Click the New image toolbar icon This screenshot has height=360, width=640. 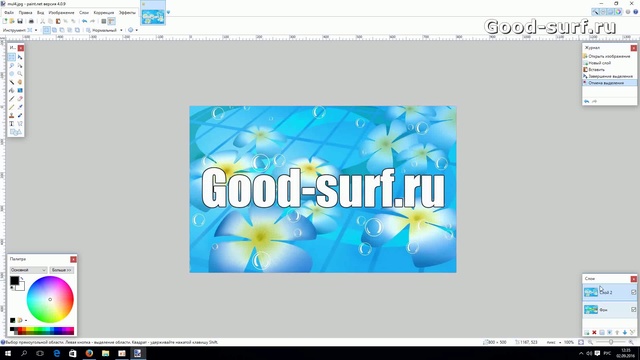pos(5,21)
